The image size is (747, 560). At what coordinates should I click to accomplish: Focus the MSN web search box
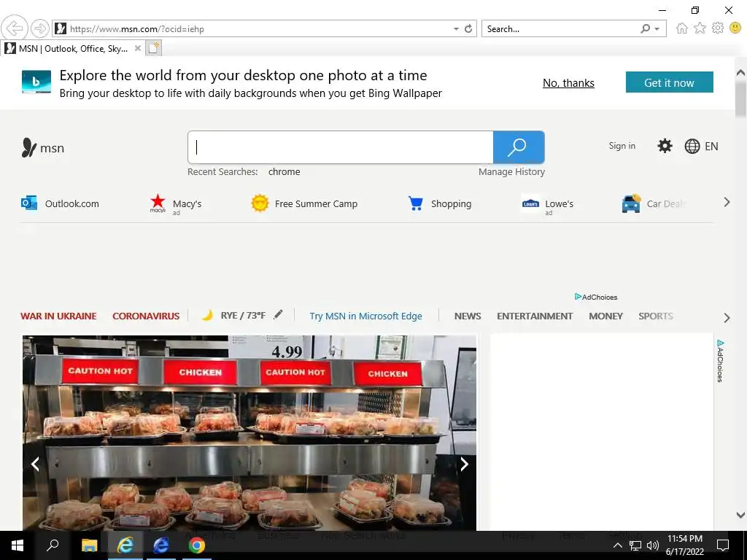point(341,147)
